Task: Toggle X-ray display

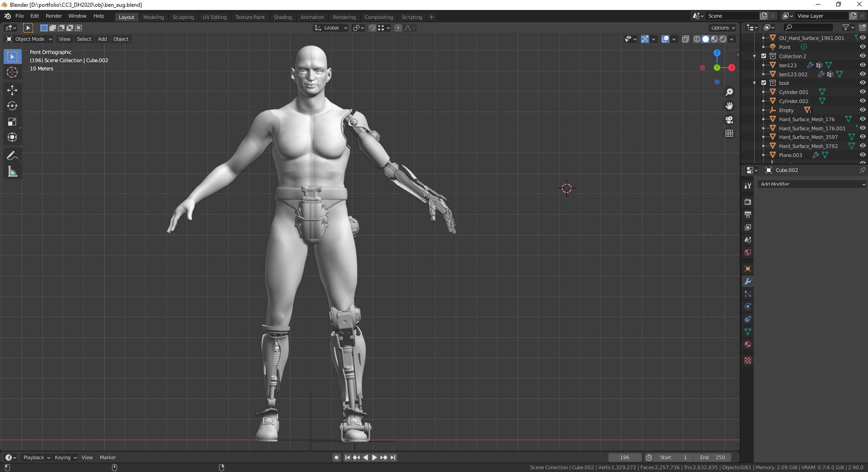Action: (686, 39)
